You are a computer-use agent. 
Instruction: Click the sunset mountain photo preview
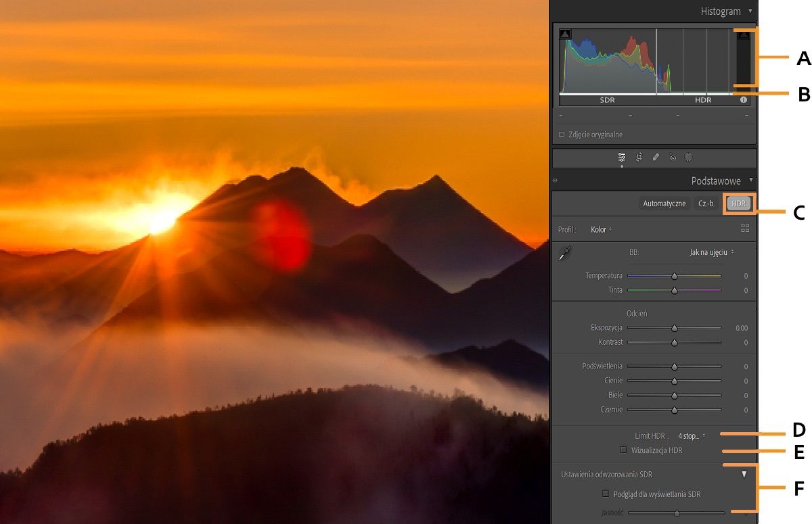pyautogui.click(x=275, y=262)
